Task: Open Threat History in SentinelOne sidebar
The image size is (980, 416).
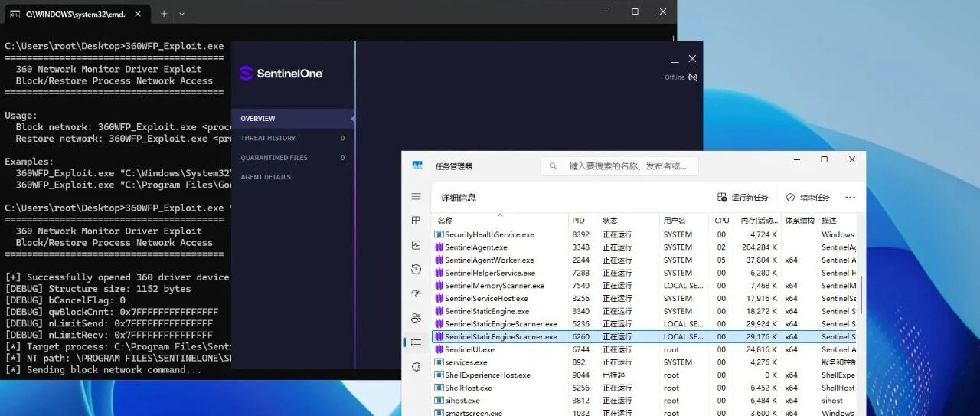Action: click(x=292, y=138)
